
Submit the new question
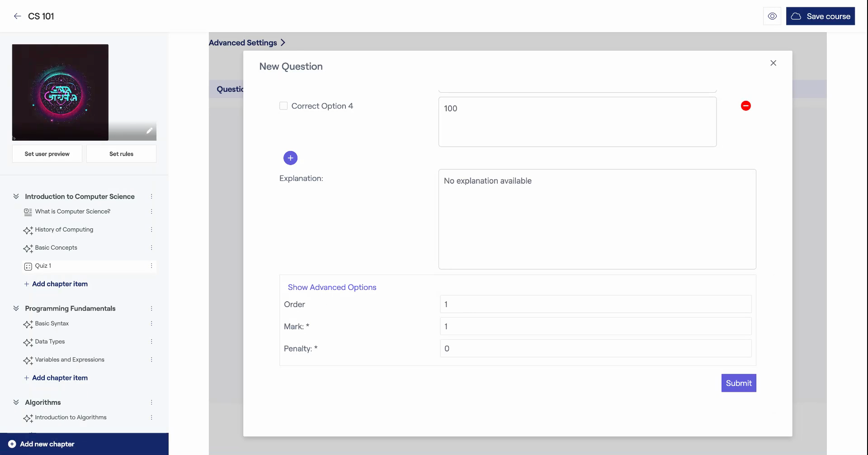pyautogui.click(x=738, y=383)
